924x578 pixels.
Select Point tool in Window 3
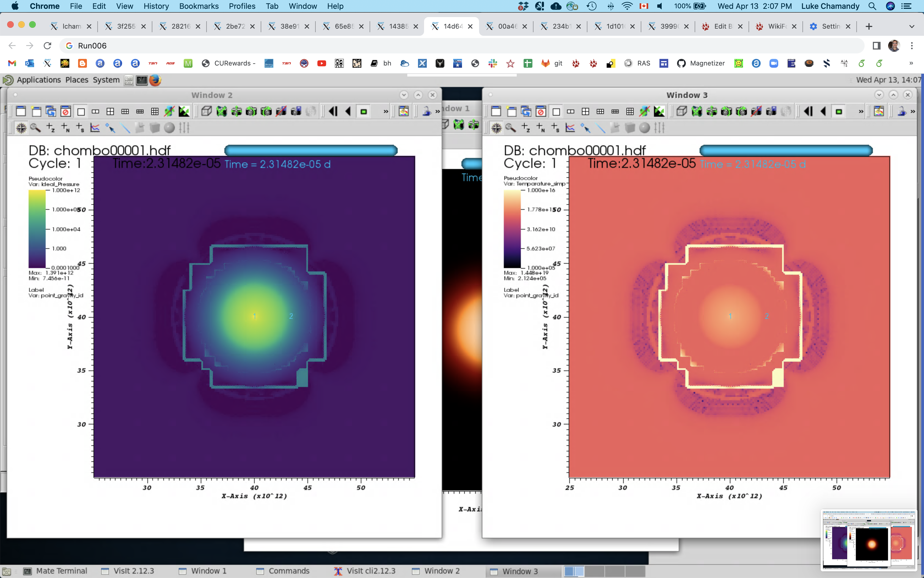(585, 128)
